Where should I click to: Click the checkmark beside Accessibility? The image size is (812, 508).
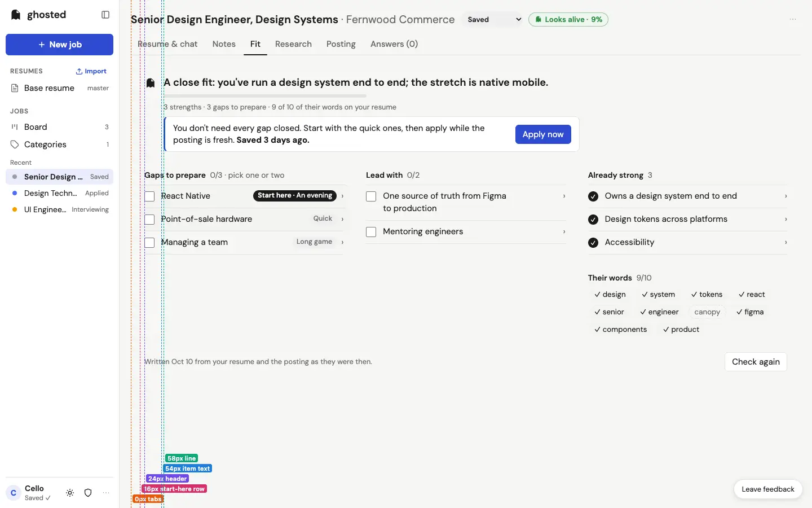pyautogui.click(x=593, y=243)
